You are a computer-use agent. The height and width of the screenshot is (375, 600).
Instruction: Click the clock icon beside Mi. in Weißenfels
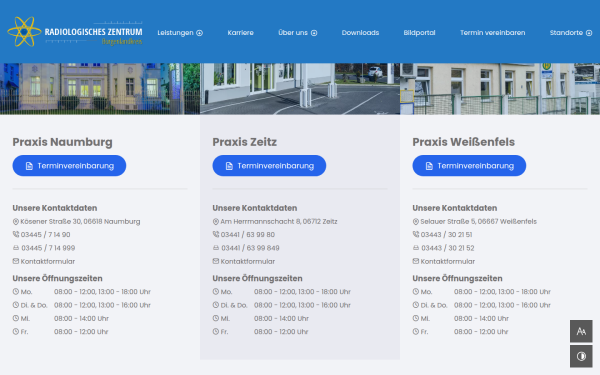[x=416, y=318]
